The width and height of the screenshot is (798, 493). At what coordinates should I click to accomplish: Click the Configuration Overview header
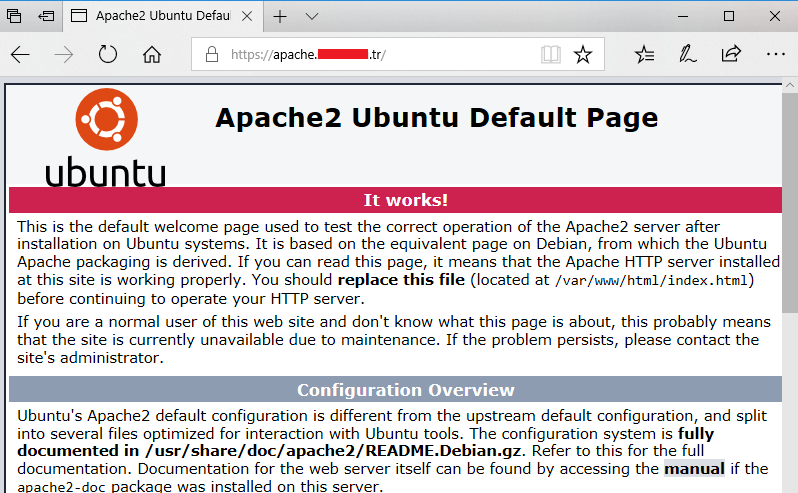point(406,390)
